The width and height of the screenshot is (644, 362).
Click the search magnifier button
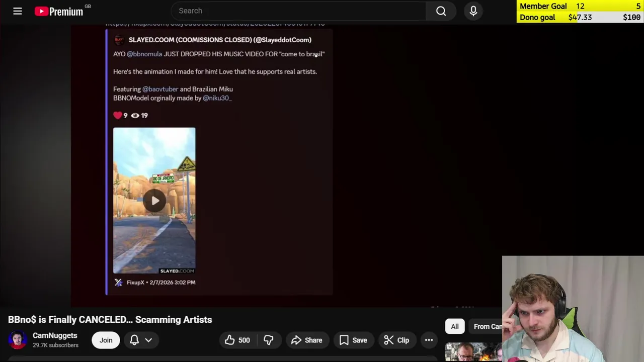pyautogui.click(x=441, y=11)
